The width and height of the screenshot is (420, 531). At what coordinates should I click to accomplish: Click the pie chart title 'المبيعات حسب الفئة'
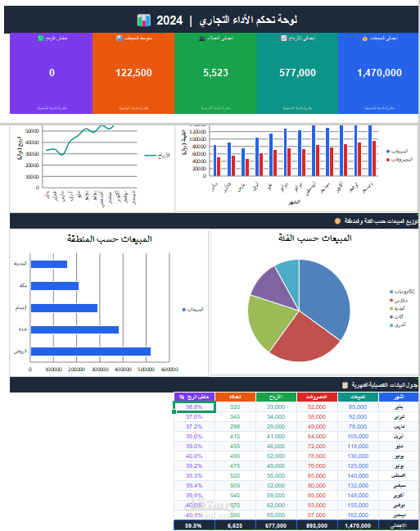314,238
